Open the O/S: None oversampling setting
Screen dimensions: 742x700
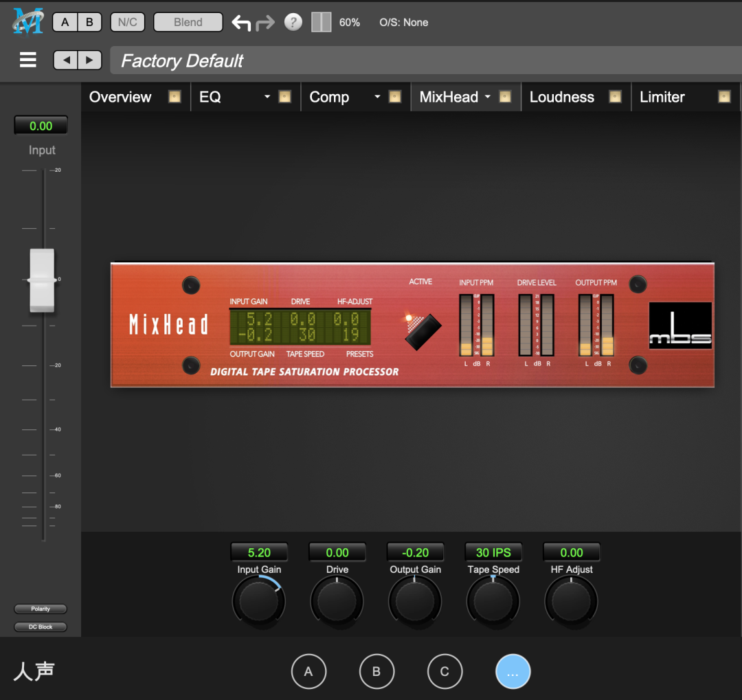coord(404,23)
